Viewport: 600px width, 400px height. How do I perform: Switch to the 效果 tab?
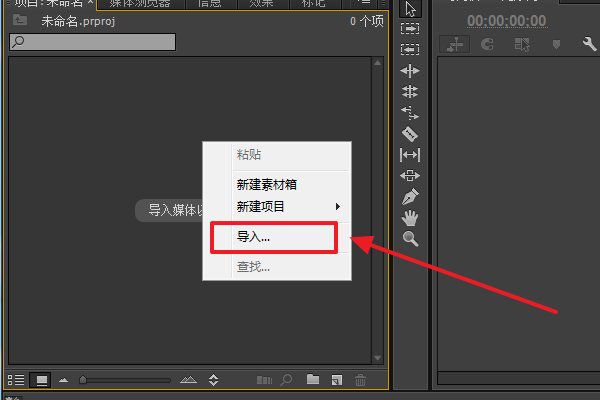coord(261,4)
